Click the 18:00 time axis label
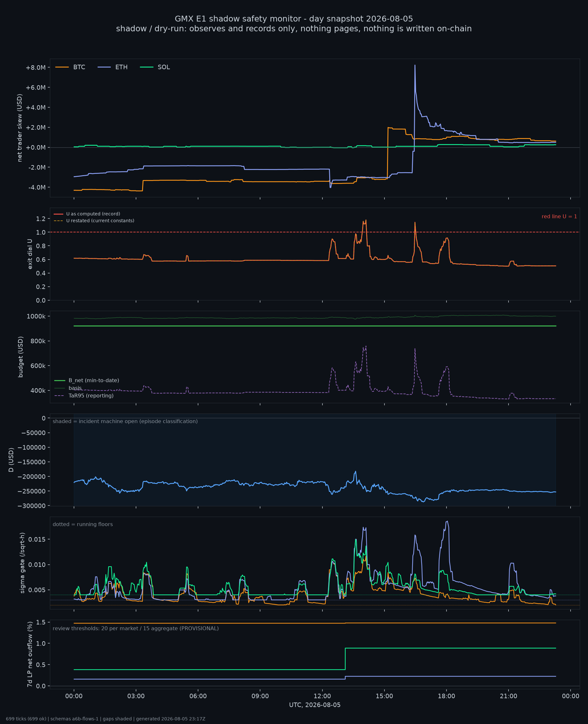This screenshot has width=588, height=724. pyautogui.click(x=446, y=696)
